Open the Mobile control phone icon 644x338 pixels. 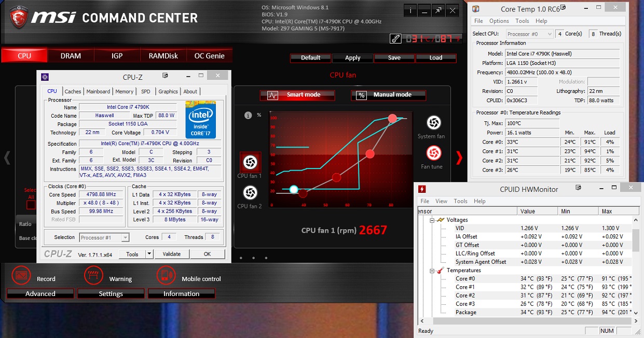click(x=166, y=275)
